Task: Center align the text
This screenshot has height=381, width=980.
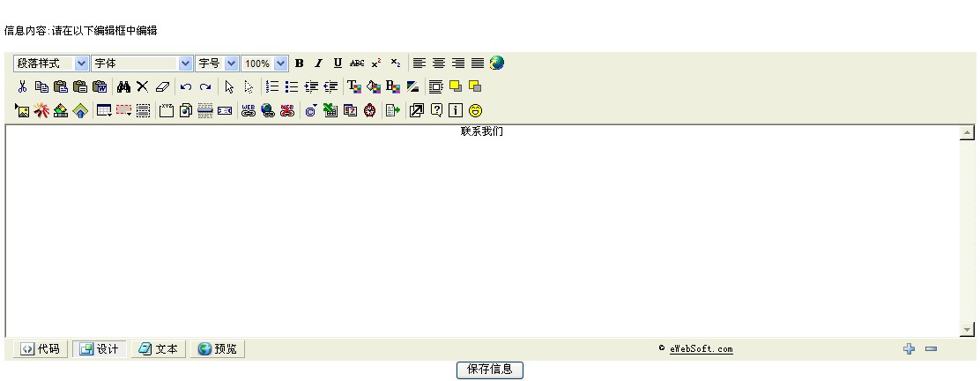Action: (439, 63)
